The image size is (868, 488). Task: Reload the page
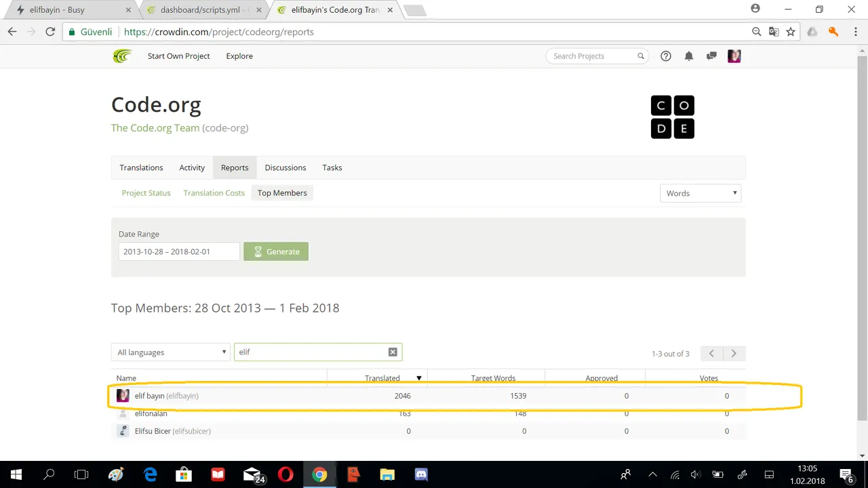[50, 32]
